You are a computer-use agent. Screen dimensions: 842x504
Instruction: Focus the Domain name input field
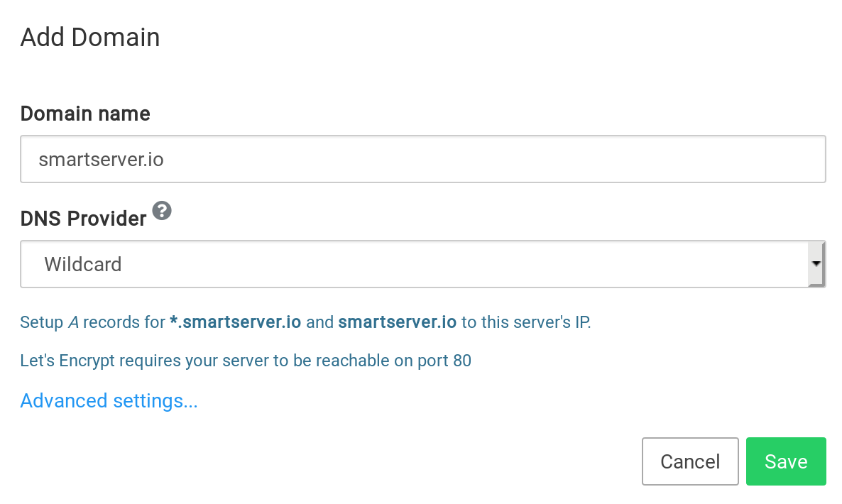[x=422, y=159]
